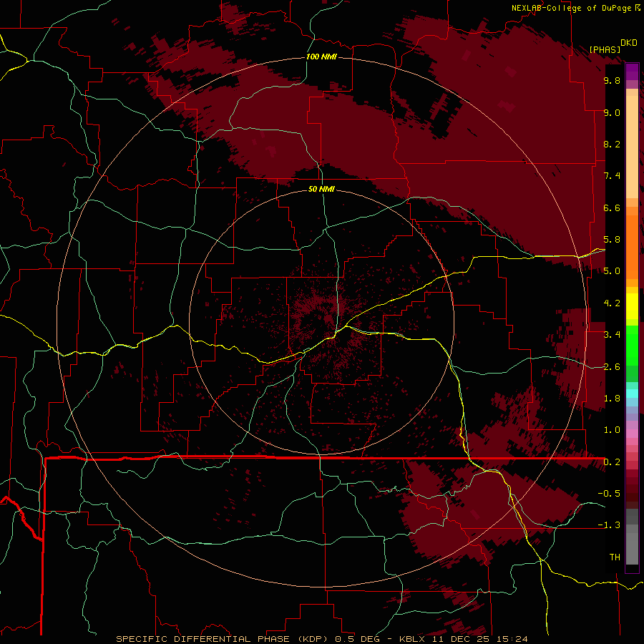644x644 pixels.
Task: Click the TH label on the scale
Action: (615, 557)
